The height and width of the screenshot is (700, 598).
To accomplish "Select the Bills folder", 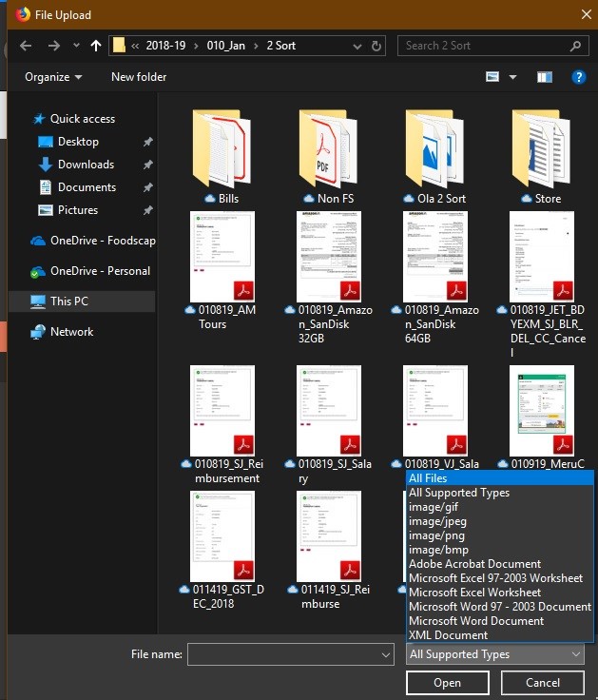I will point(222,157).
